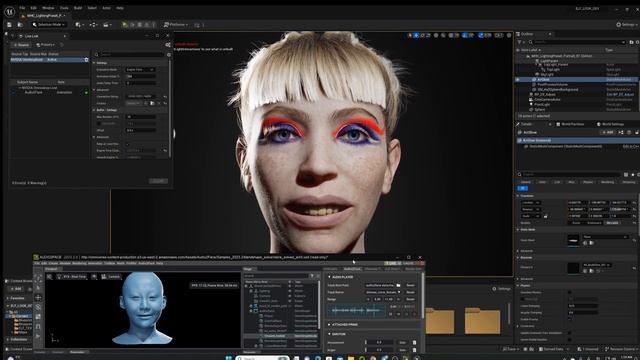Delete the NVIDIA Omniverse Live Link source trash icon
This screenshot has width=640, height=360.
(86, 60)
